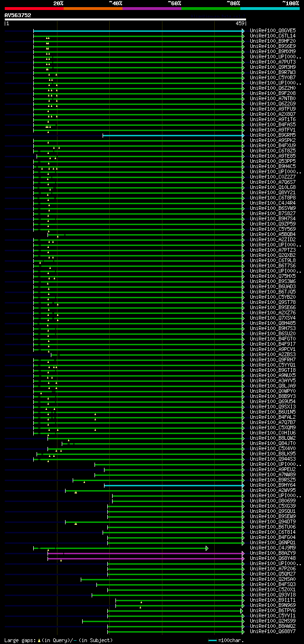Click the cyan identity legend segment
Image resolution: width=304 pixels, height=644 pixels.
[x=270, y=9]
